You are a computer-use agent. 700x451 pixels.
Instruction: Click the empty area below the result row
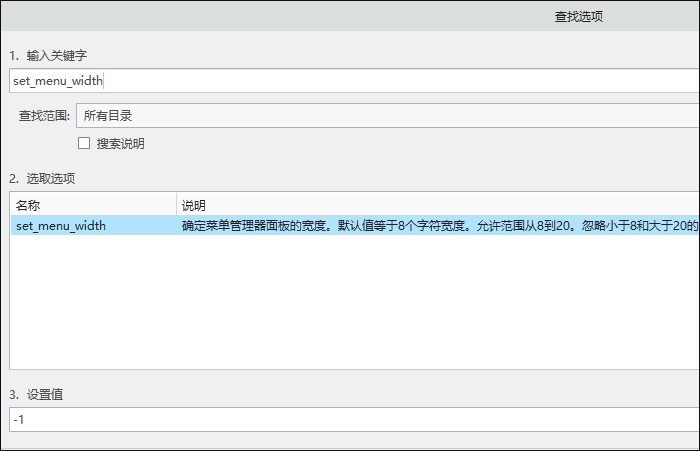click(354, 301)
